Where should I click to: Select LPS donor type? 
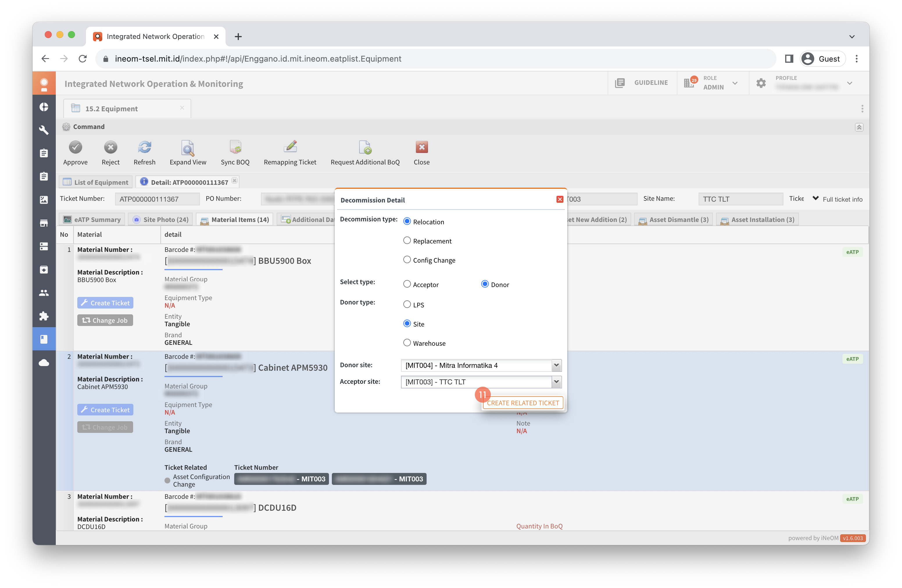[x=407, y=304]
